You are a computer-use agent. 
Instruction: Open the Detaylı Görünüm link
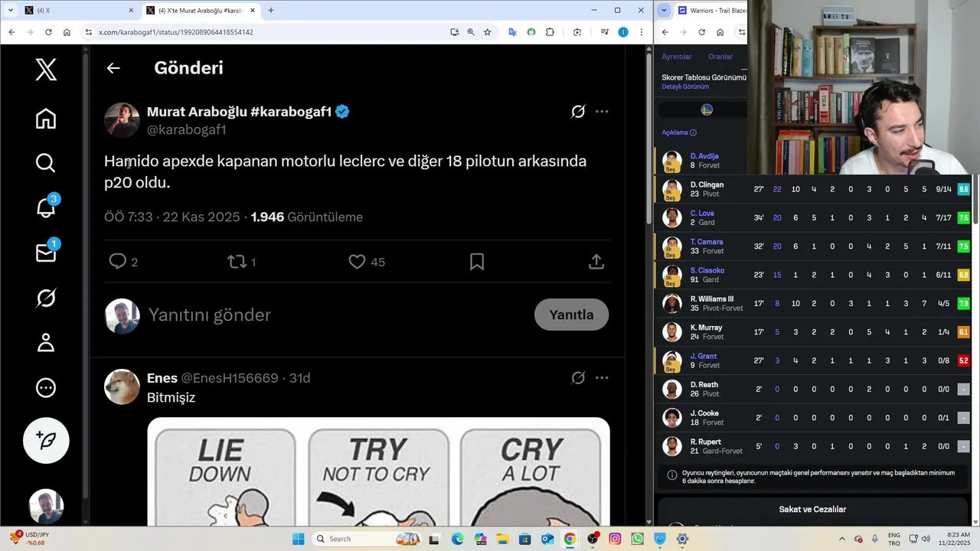point(685,86)
